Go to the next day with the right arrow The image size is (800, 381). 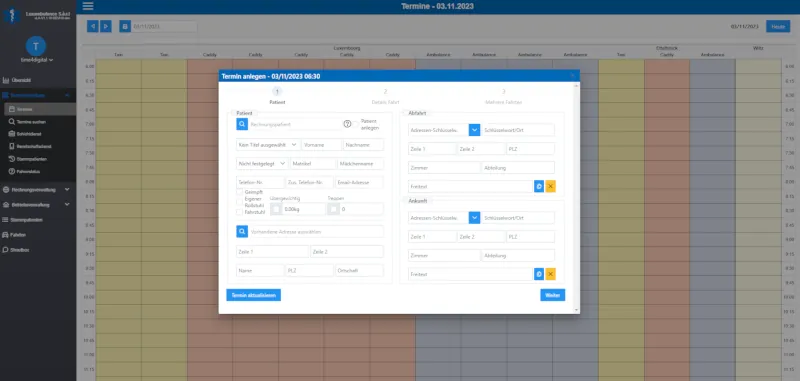pyautogui.click(x=106, y=26)
